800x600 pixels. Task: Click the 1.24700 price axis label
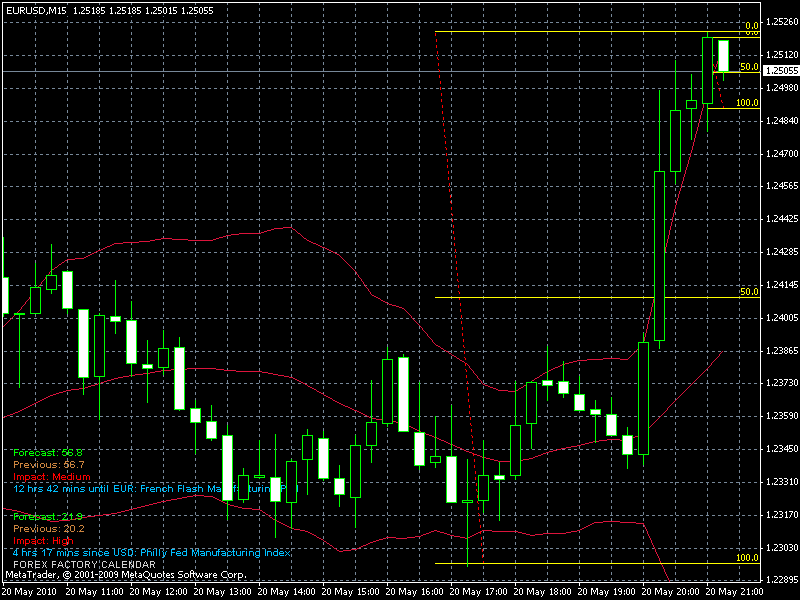(x=782, y=154)
